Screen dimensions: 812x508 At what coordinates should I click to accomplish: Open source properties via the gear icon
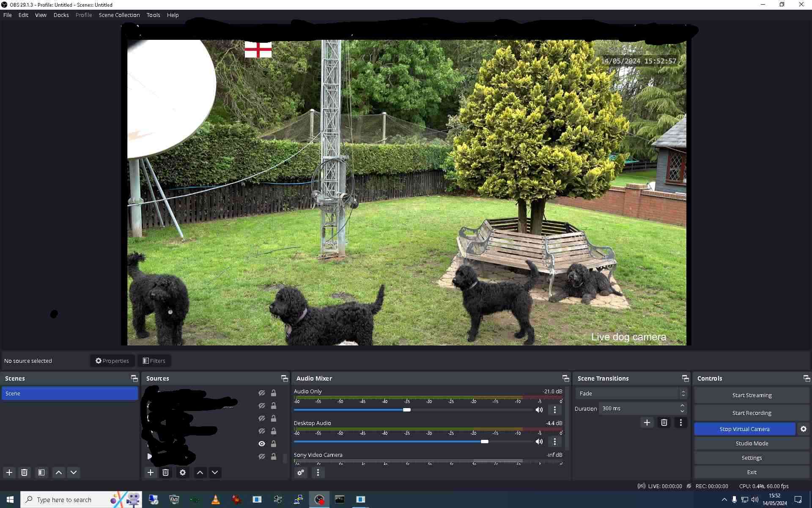click(182, 472)
